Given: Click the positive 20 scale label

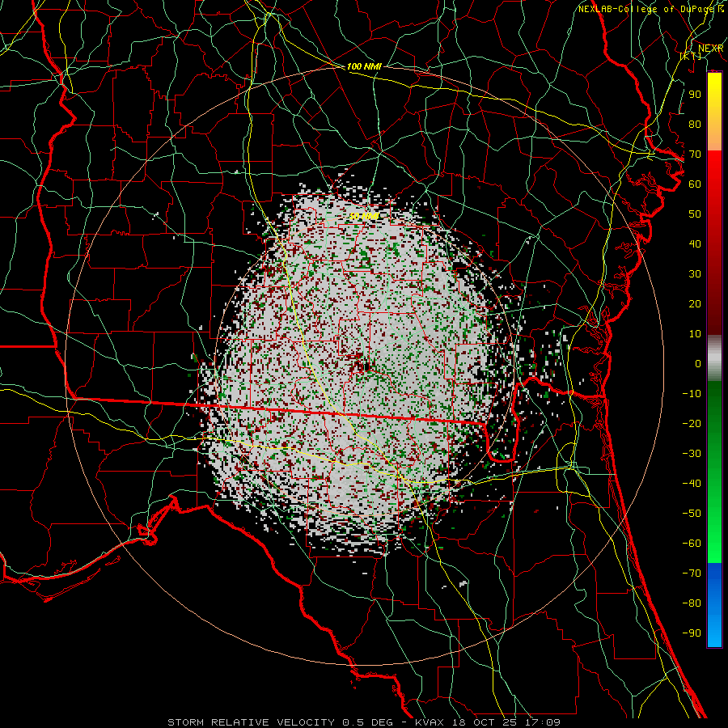Looking at the screenshot, I should [x=695, y=303].
